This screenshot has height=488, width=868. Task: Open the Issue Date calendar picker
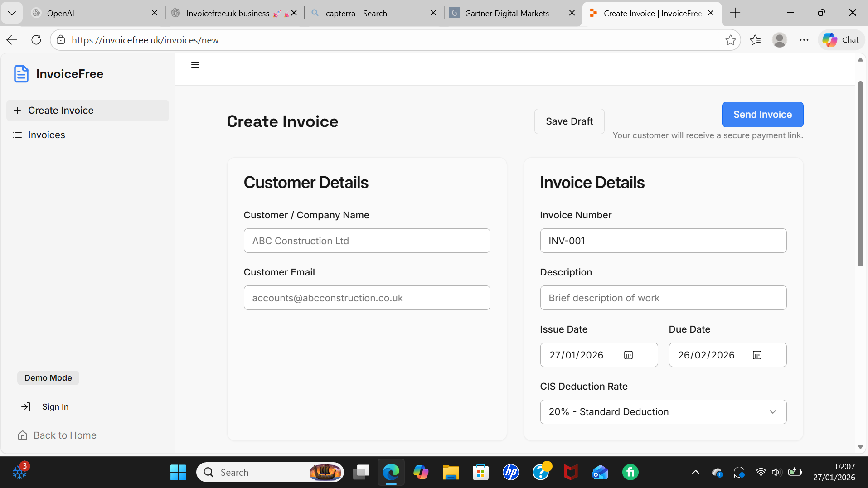(x=628, y=355)
